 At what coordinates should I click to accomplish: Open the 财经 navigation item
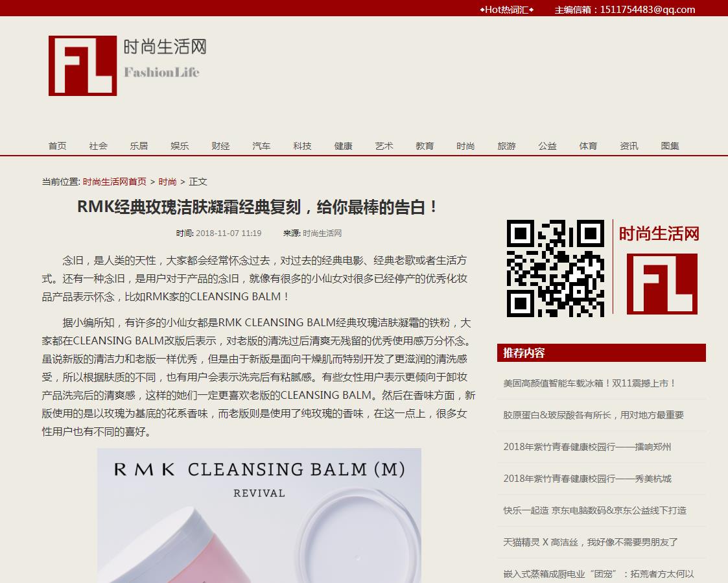[220, 146]
